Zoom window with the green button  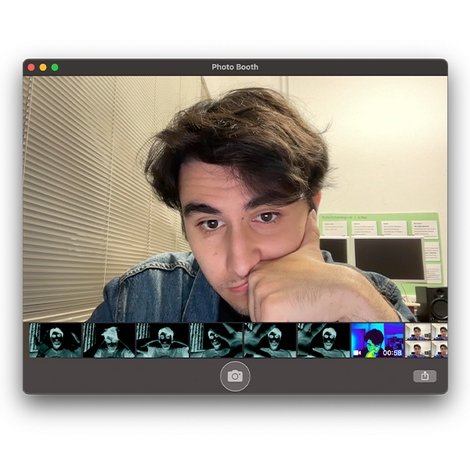tap(55, 67)
